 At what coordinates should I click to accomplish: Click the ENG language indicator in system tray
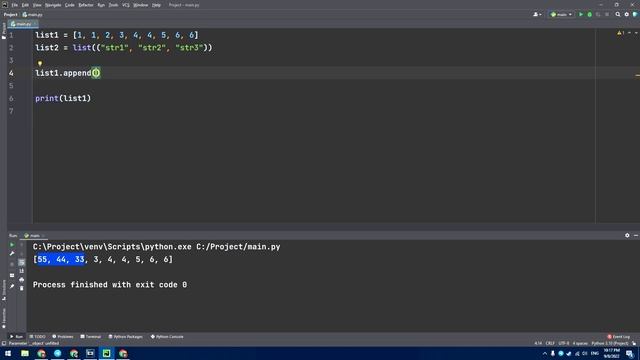click(x=595, y=353)
